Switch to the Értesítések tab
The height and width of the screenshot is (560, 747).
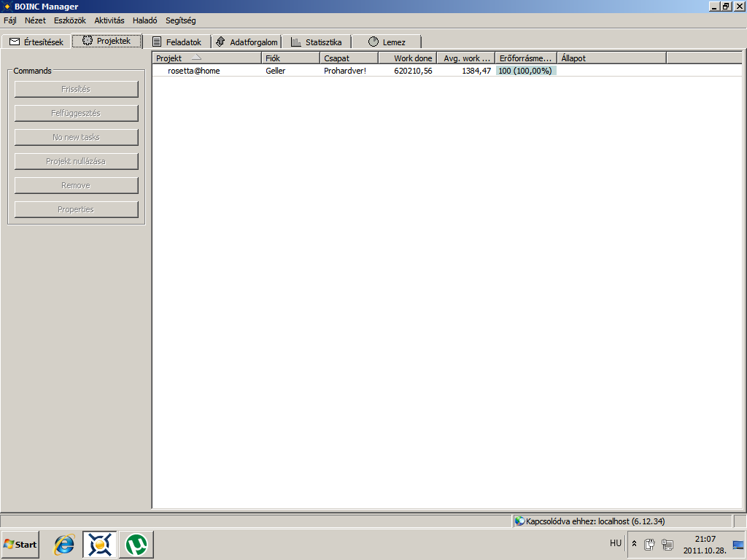click(36, 42)
